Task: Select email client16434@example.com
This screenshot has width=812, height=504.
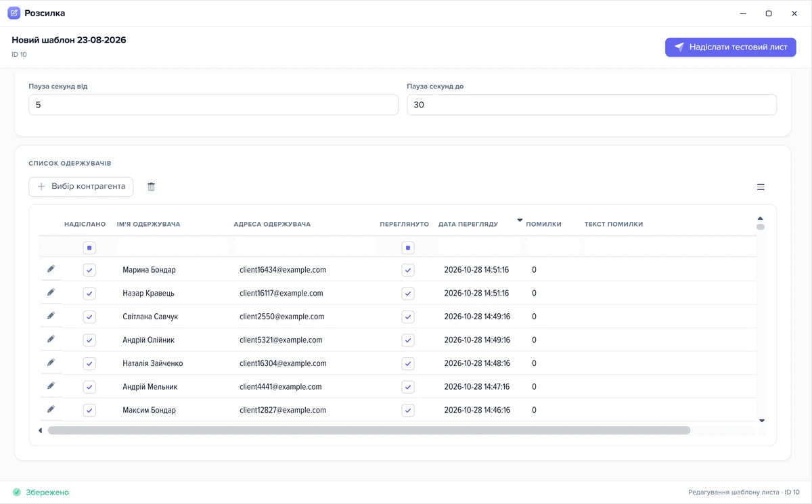Action: [x=283, y=270]
